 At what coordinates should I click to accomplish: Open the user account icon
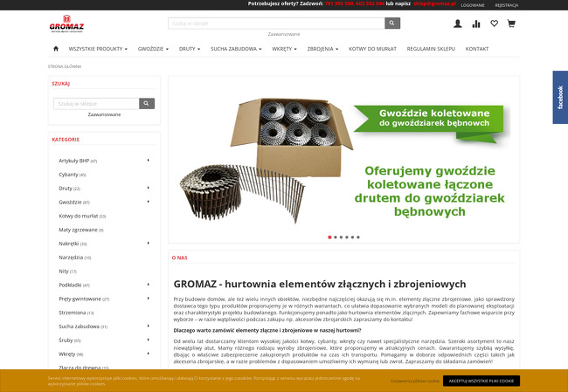coord(458,24)
